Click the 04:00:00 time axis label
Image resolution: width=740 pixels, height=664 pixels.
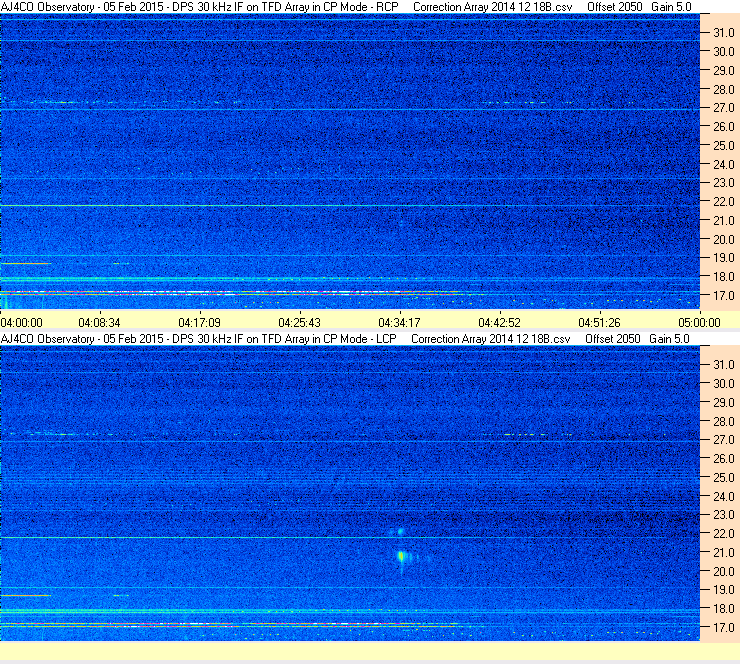click(x=22, y=323)
